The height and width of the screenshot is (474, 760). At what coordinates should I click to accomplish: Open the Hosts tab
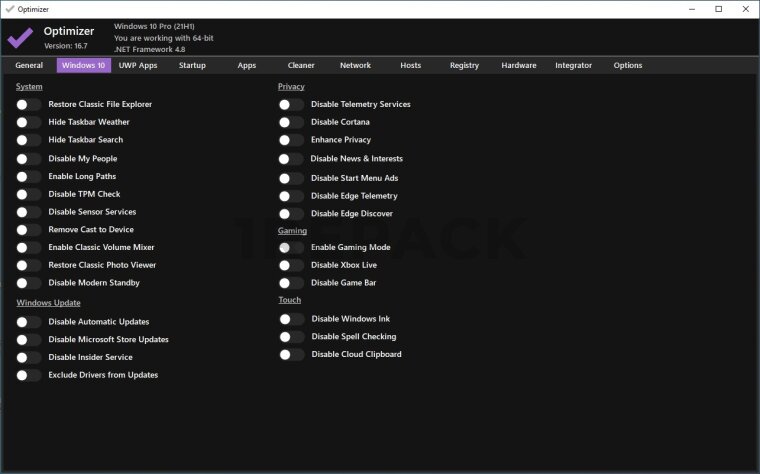tap(410, 66)
